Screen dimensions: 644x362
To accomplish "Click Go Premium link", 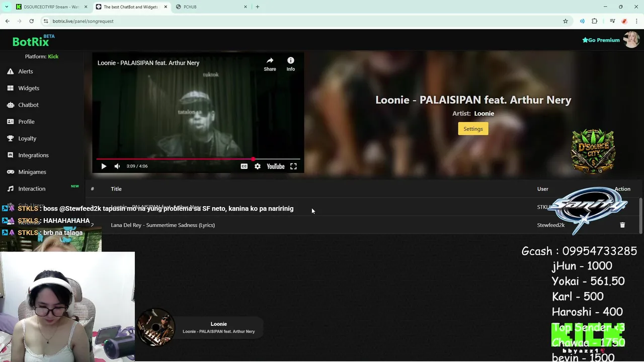I will (x=601, y=40).
